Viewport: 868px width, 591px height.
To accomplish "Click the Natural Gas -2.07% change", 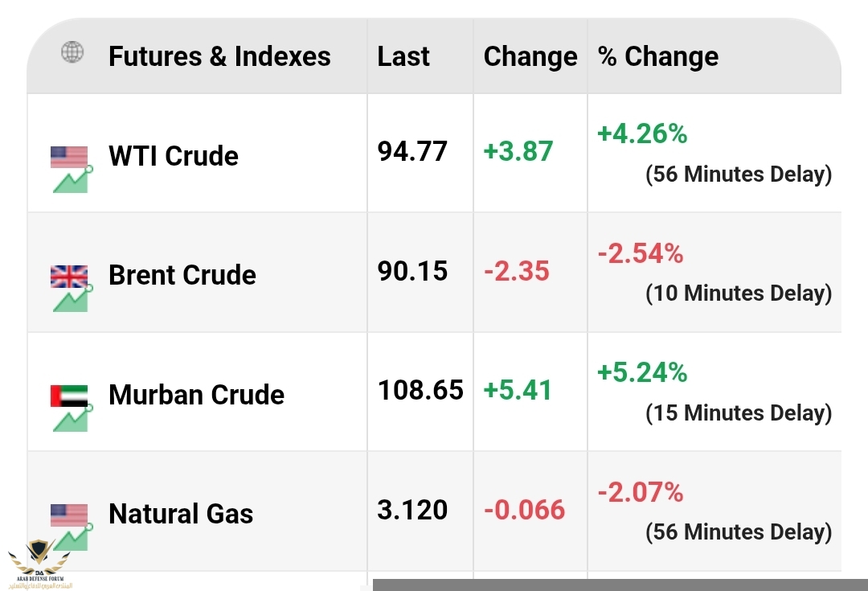I will click(x=641, y=492).
